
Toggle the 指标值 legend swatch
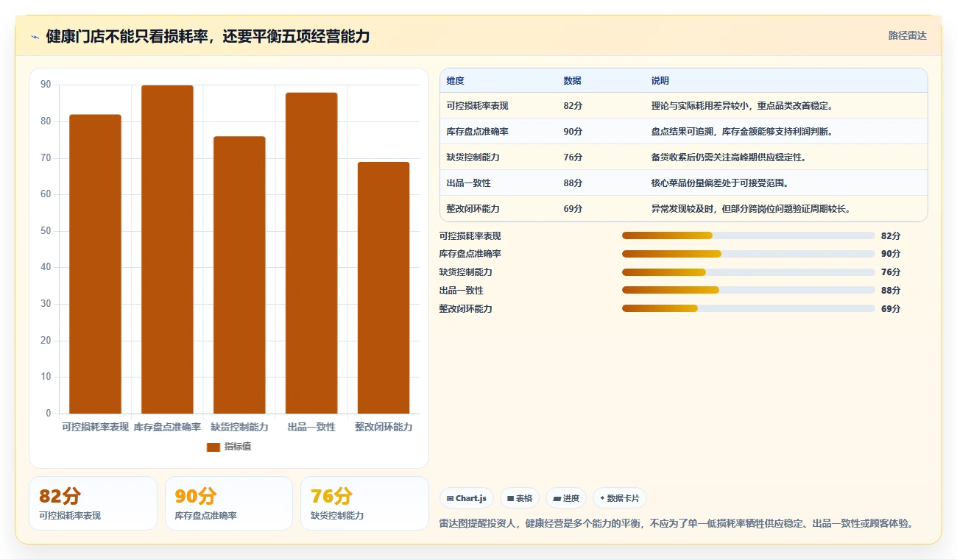[x=213, y=447]
